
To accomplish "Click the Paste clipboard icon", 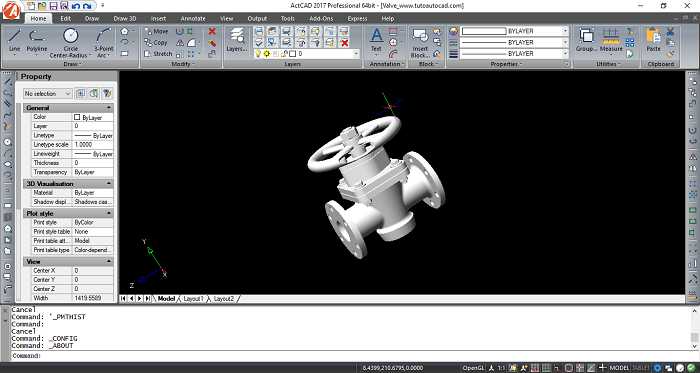I will click(x=653, y=40).
